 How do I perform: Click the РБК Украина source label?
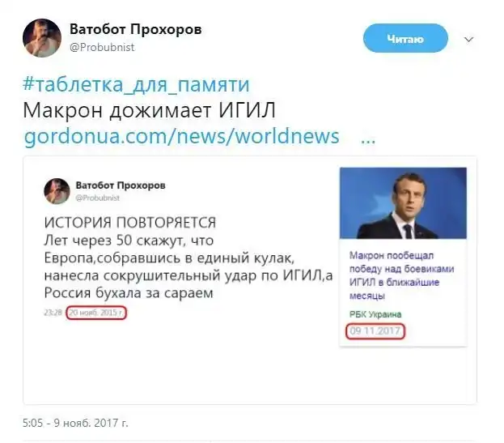coord(375,314)
